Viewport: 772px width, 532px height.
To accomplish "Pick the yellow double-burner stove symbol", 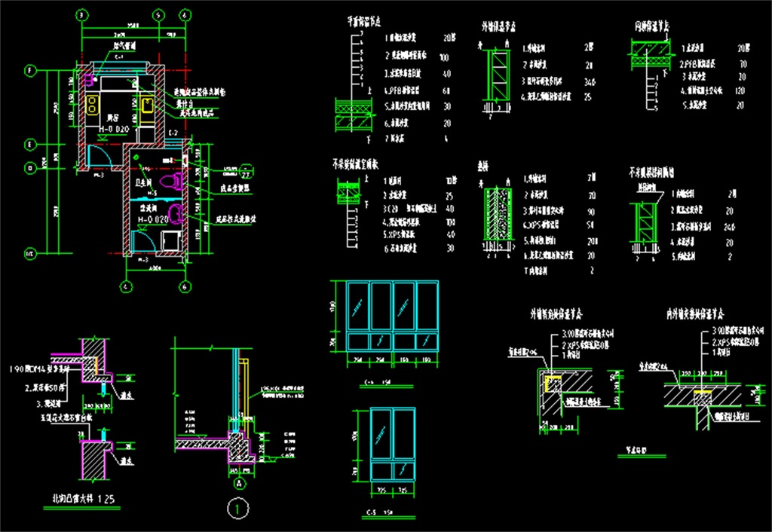I will click(x=93, y=104).
